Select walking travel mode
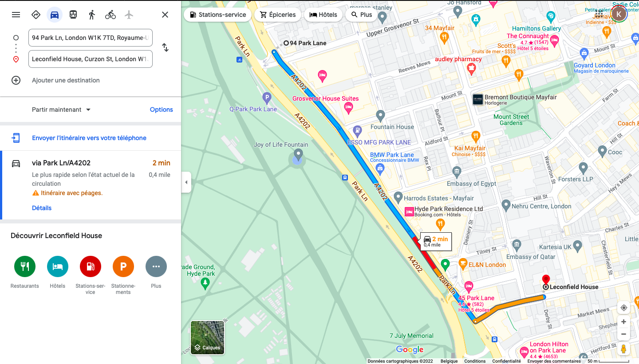This screenshot has width=639, height=364. (x=92, y=15)
